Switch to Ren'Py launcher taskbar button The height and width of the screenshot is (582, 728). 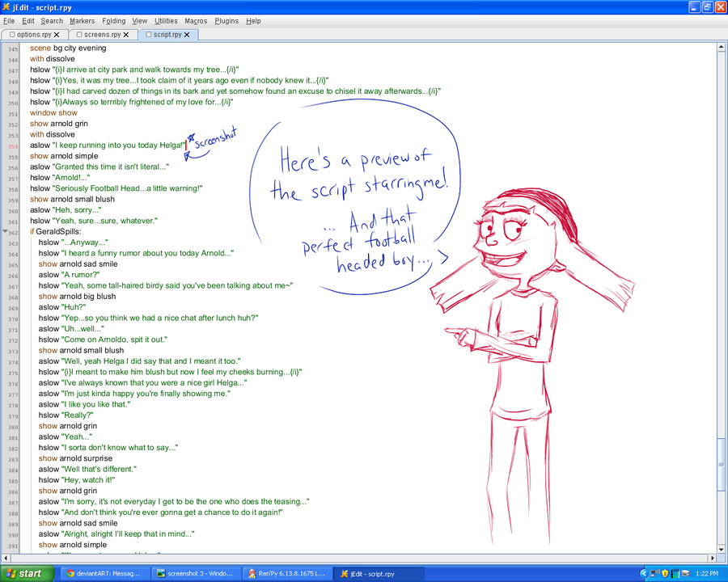pyautogui.click(x=287, y=574)
